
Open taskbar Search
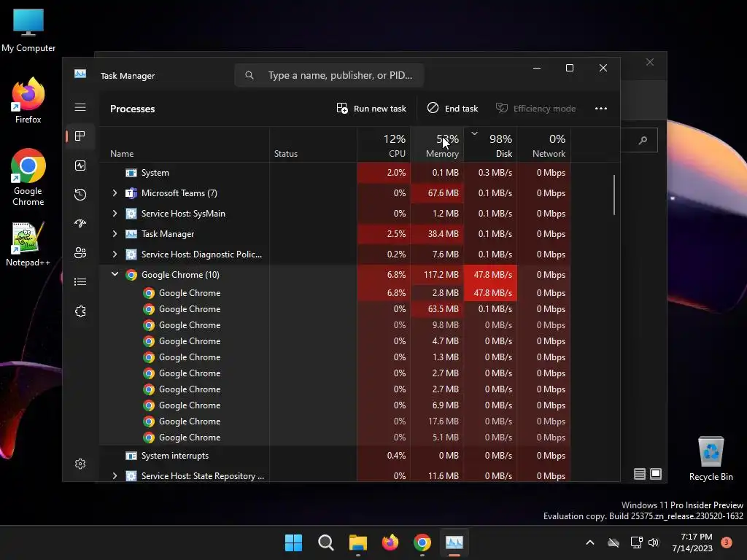(x=326, y=542)
